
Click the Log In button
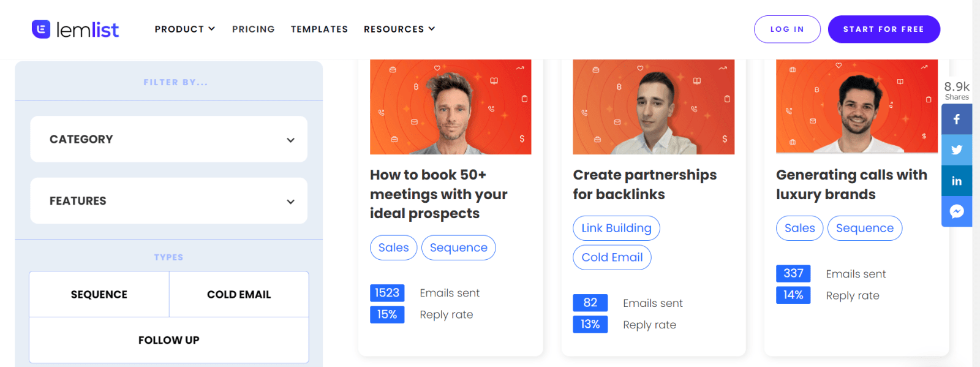click(x=787, y=29)
